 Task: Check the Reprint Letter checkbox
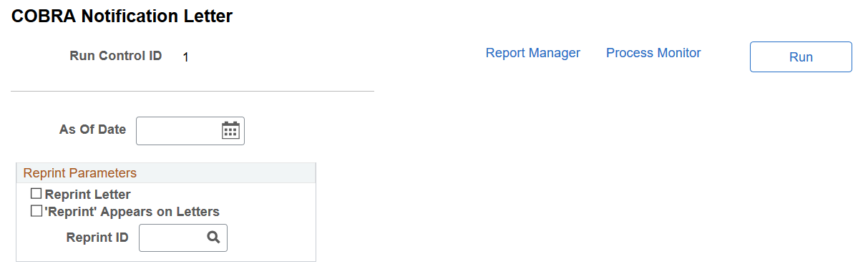(x=36, y=193)
